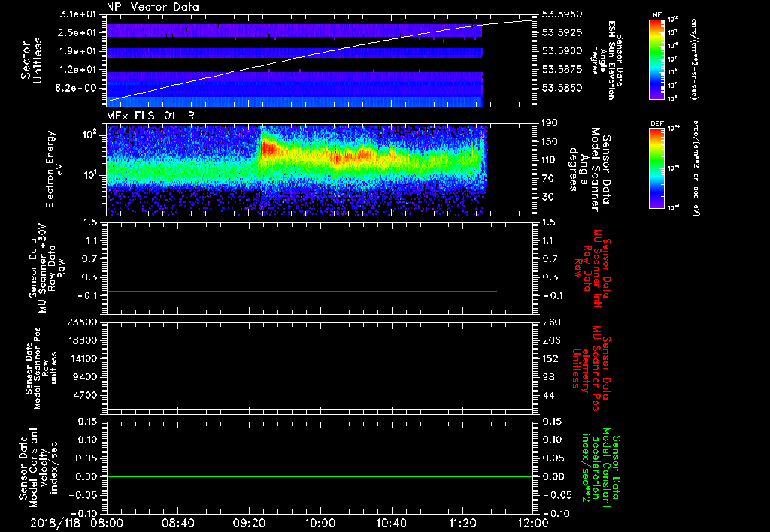Select the DEF color scale bar
The width and height of the screenshot is (770, 532).
click(656, 168)
